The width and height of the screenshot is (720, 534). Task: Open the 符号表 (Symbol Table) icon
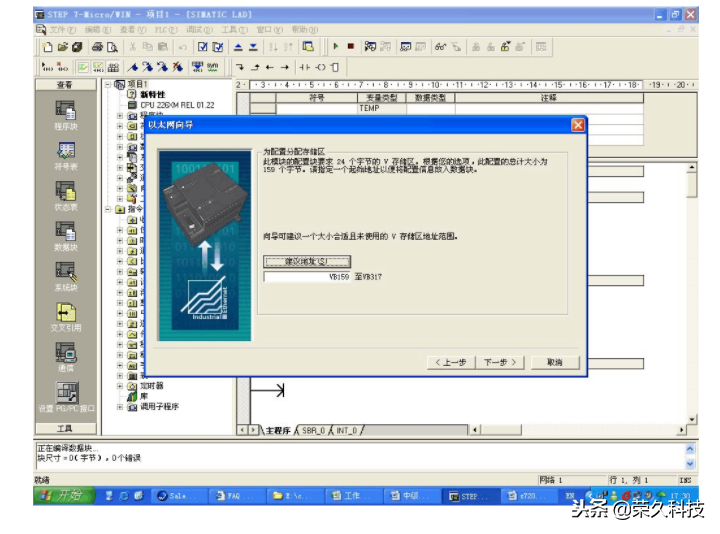65,150
